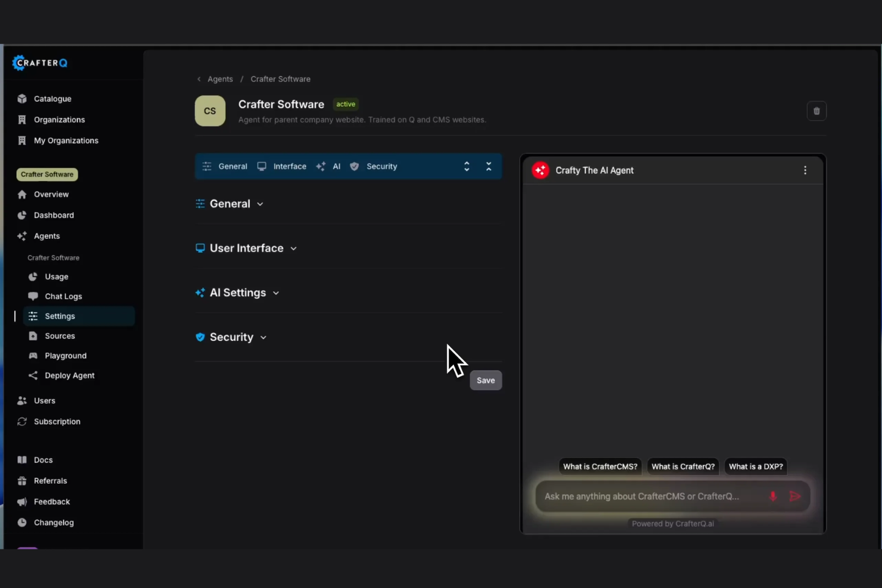
Task: Click the microphone icon in chat
Action: click(x=773, y=496)
